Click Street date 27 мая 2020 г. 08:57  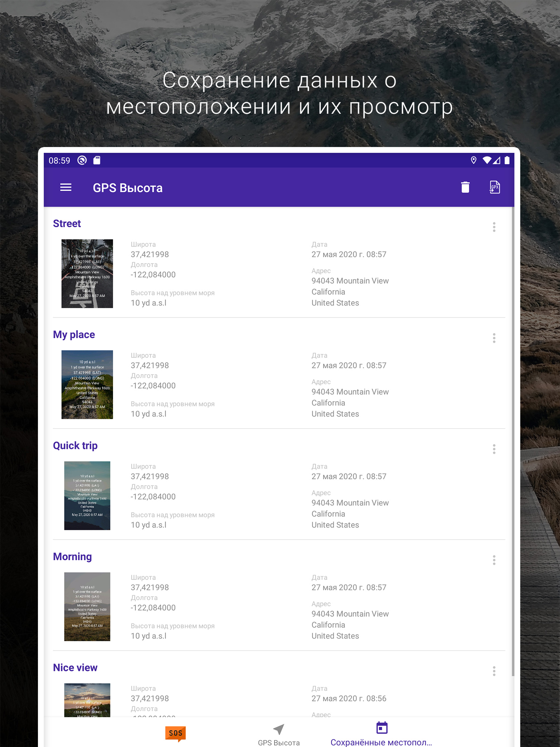(349, 254)
